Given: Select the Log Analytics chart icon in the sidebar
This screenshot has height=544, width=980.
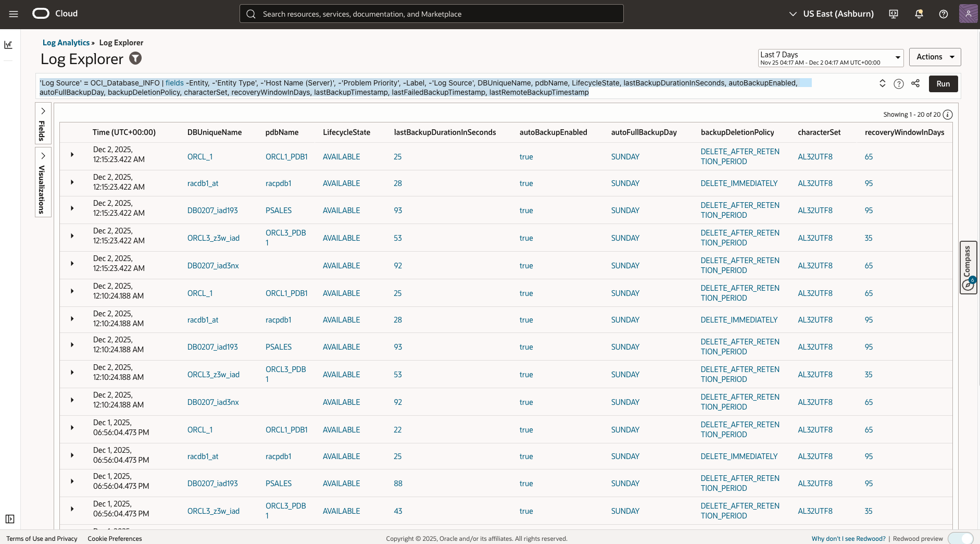Looking at the screenshot, I should coord(8,45).
